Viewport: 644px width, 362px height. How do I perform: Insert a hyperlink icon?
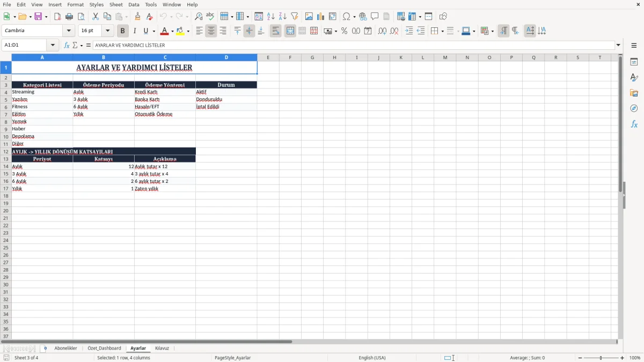[363, 17]
